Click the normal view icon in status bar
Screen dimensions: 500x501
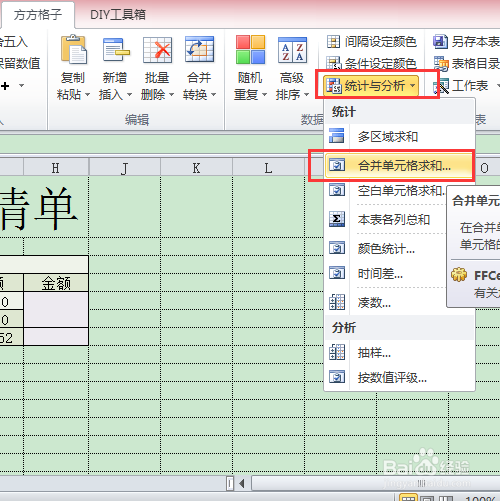pos(408,498)
